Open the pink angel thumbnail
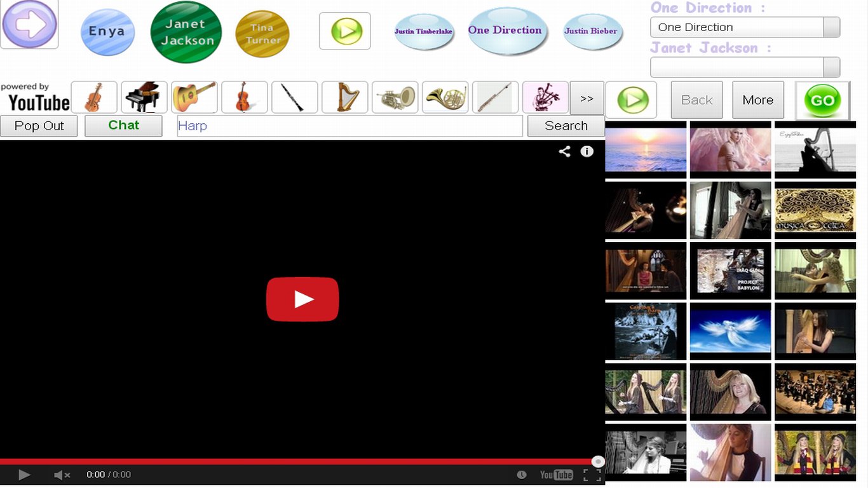The image size is (868, 488). (x=730, y=149)
